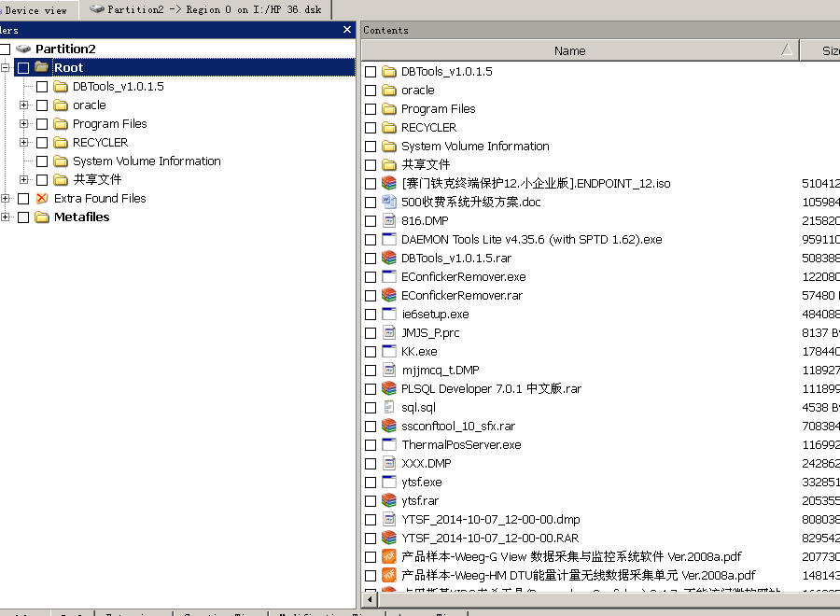Check the box beside 816.DMP in Contents

point(371,221)
